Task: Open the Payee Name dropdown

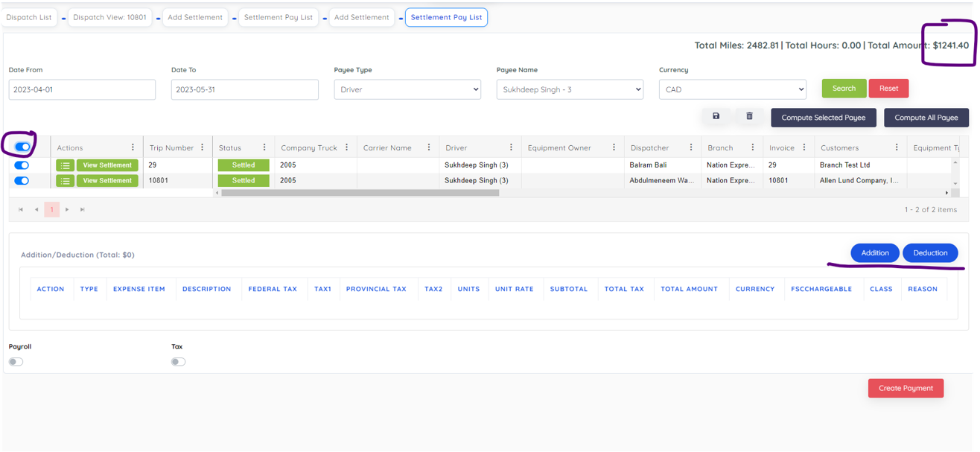Action: 570,89
